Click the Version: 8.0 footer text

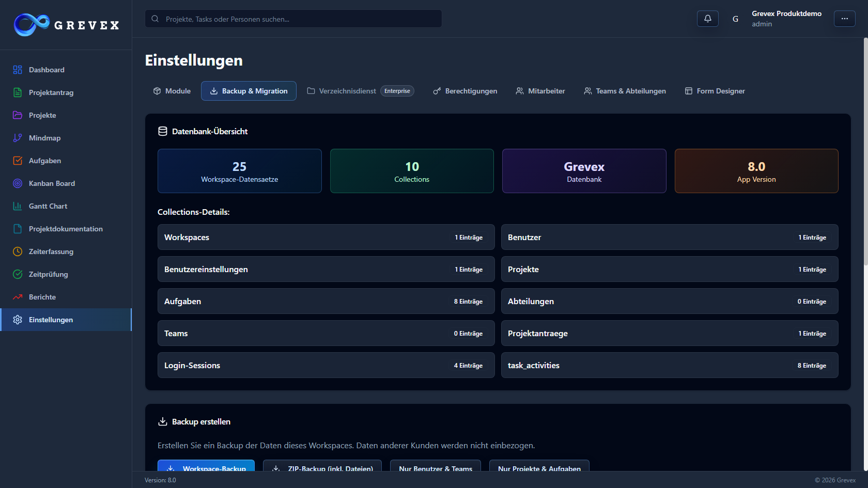coord(160,480)
